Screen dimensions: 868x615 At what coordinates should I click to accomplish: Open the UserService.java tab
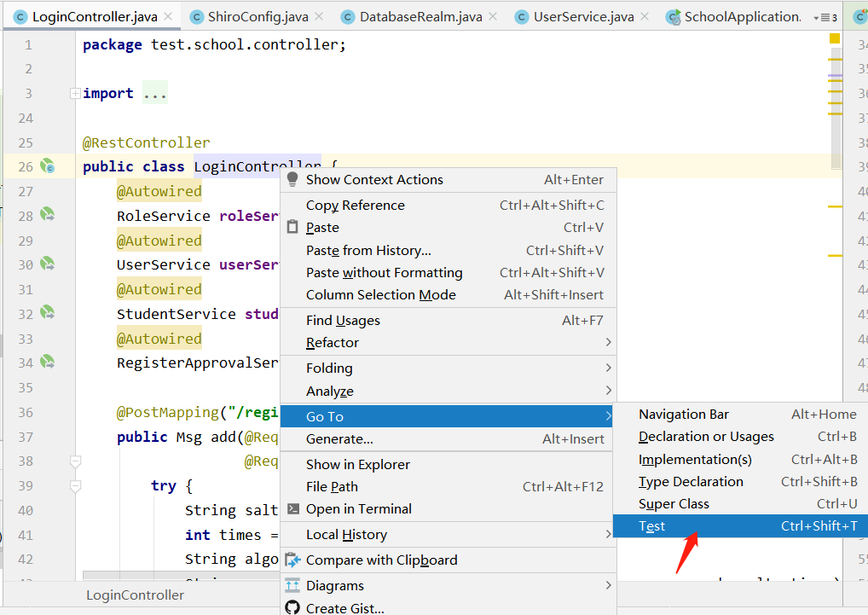583,17
